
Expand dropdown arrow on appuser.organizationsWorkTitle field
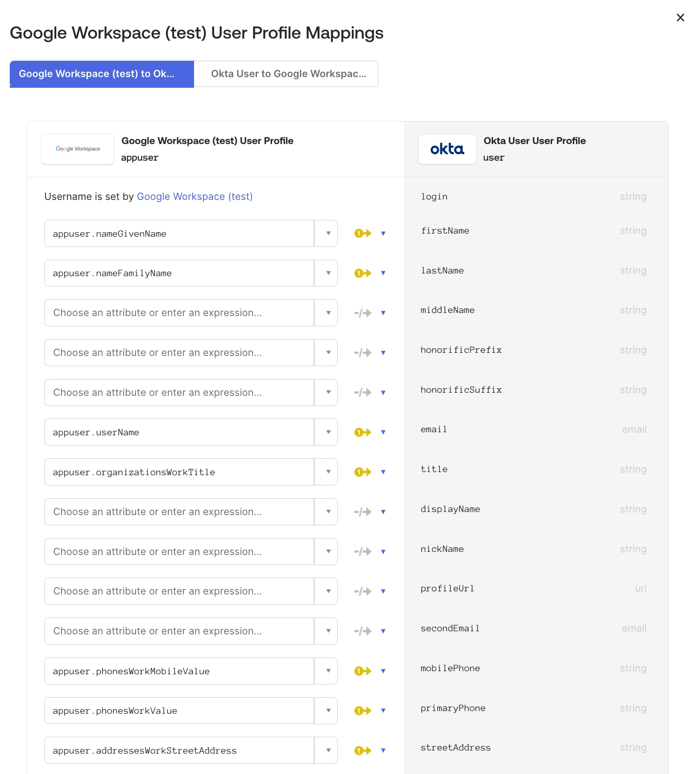[328, 472]
